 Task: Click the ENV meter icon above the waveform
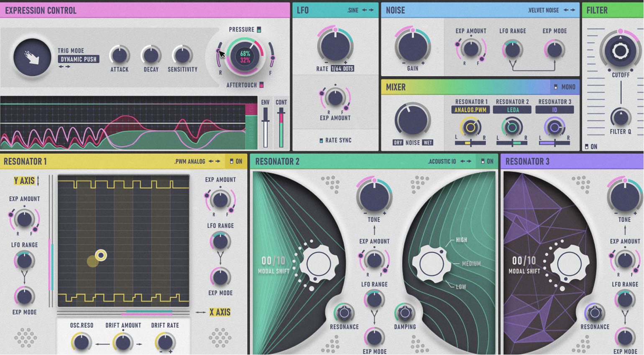265,101
